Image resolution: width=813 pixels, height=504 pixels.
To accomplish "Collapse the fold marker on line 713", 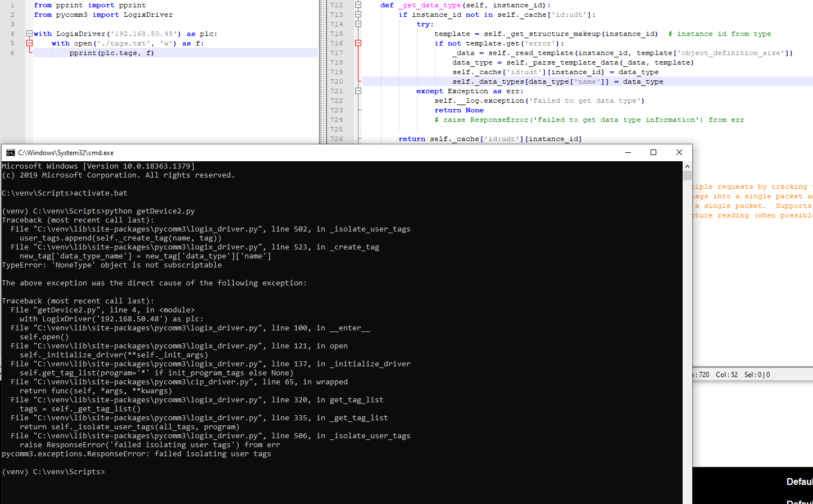I will (x=358, y=14).
